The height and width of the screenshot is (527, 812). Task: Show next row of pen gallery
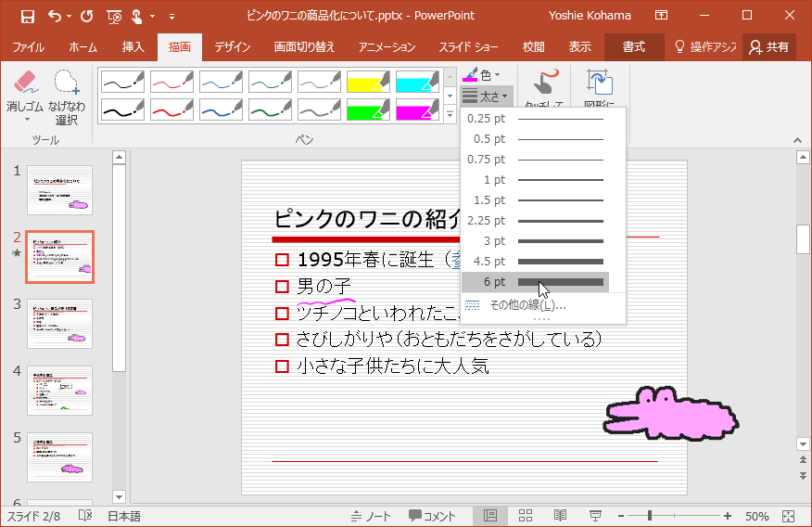(x=450, y=96)
